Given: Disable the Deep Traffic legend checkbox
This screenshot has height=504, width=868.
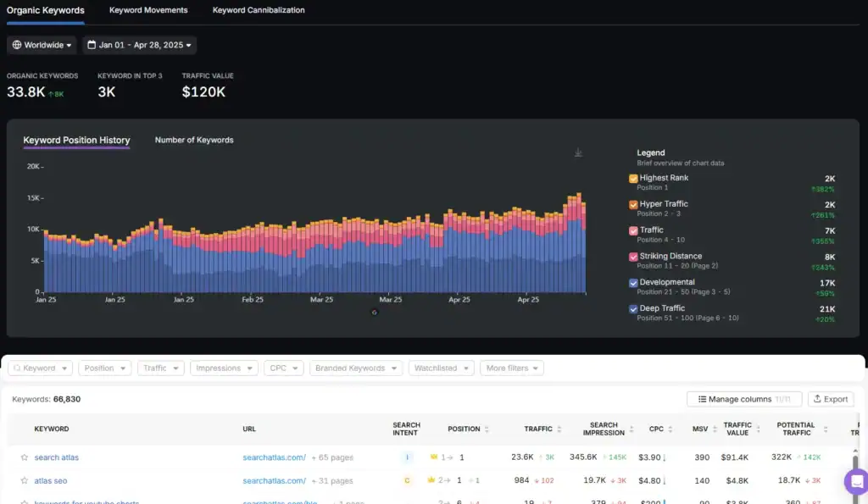Looking at the screenshot, I should (x=632, y=308).
